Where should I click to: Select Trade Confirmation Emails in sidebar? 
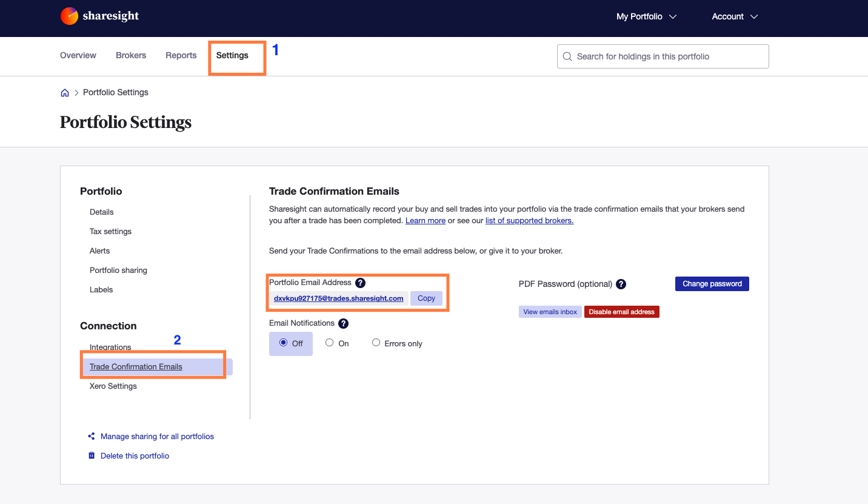[156, 366]
